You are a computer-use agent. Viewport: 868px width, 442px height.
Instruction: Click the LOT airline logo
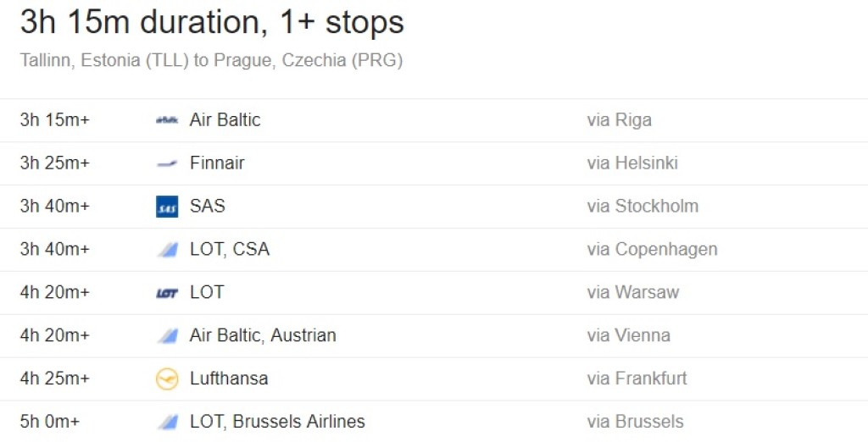[167, 293]
